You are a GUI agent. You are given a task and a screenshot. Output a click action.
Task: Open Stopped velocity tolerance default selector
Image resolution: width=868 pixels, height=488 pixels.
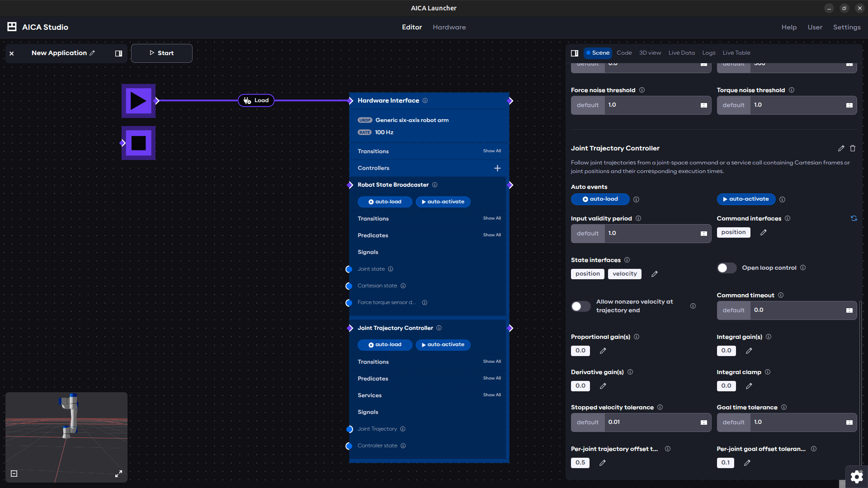588,422
